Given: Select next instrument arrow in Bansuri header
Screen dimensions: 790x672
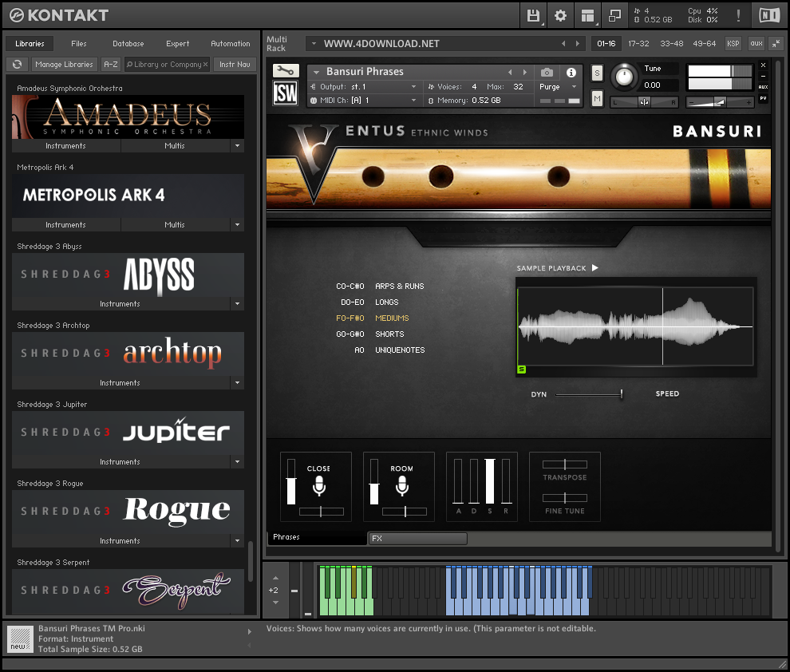Looking at the screenshot, I should [524, 72].
